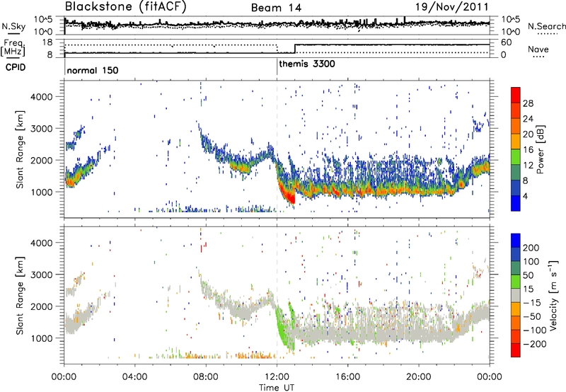566x392 pixels.
Task: Click the 'Nave' legend label
Action: point(538,49)
